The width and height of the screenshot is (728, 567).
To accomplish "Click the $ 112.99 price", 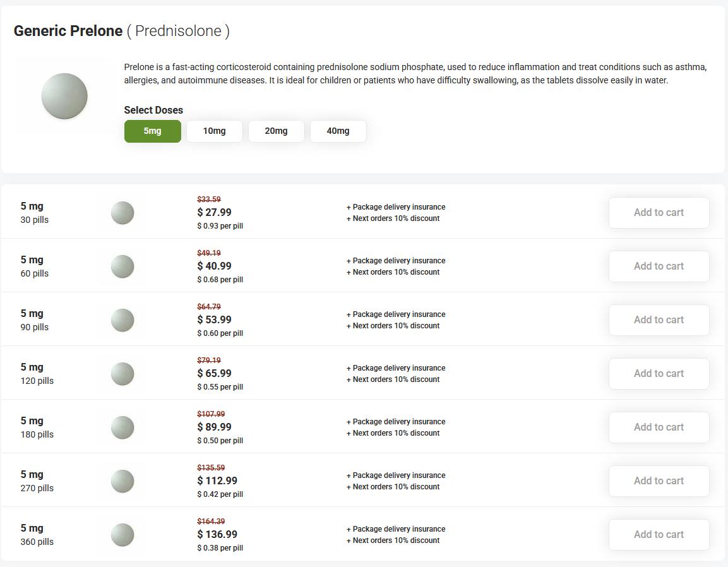I will 217,480.
